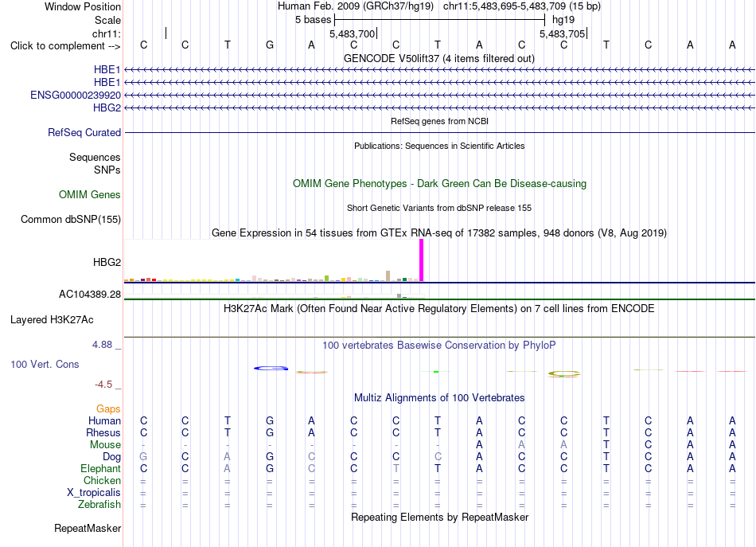Click the G base in the sequence ruler
Screen dimensions: 756x547
[x=270, y=45]
